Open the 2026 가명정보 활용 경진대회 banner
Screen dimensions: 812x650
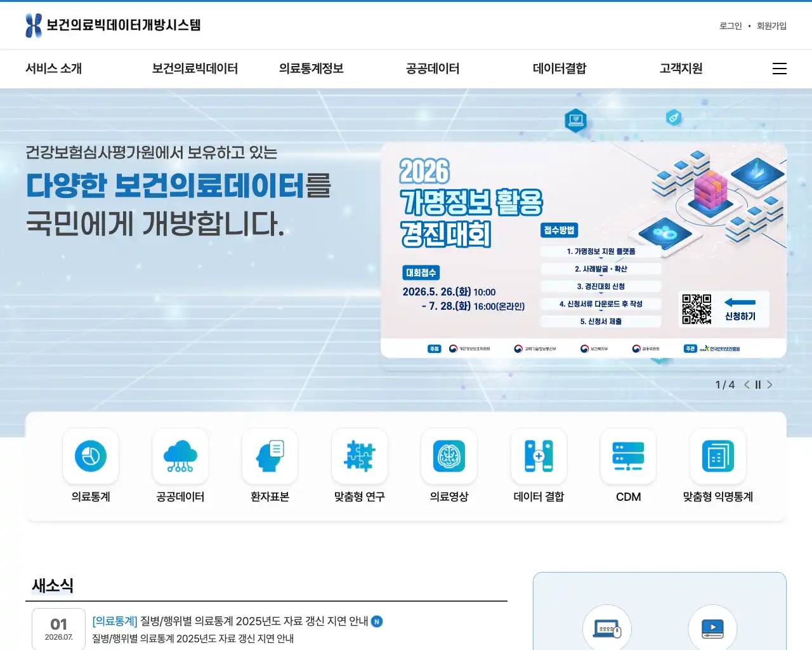[x=584, y=250]
